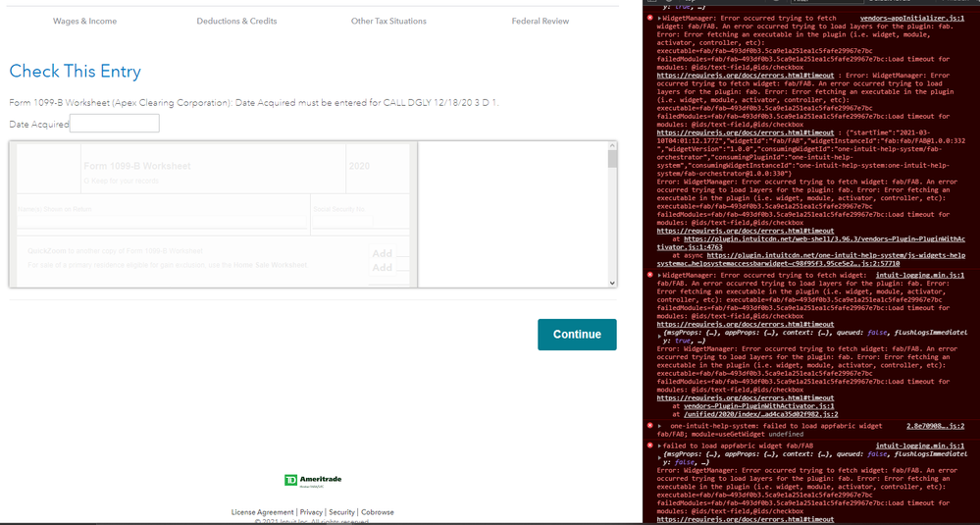Select the Federal Review tab
The height and width of the screenshot is (525, 980).
pos(541,22)
